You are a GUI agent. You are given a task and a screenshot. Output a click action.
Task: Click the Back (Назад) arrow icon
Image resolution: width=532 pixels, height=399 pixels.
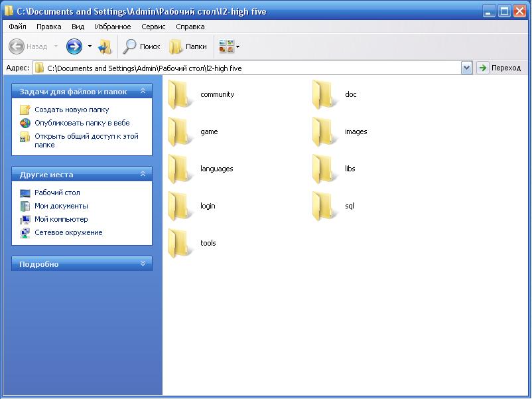pos(17,46)
